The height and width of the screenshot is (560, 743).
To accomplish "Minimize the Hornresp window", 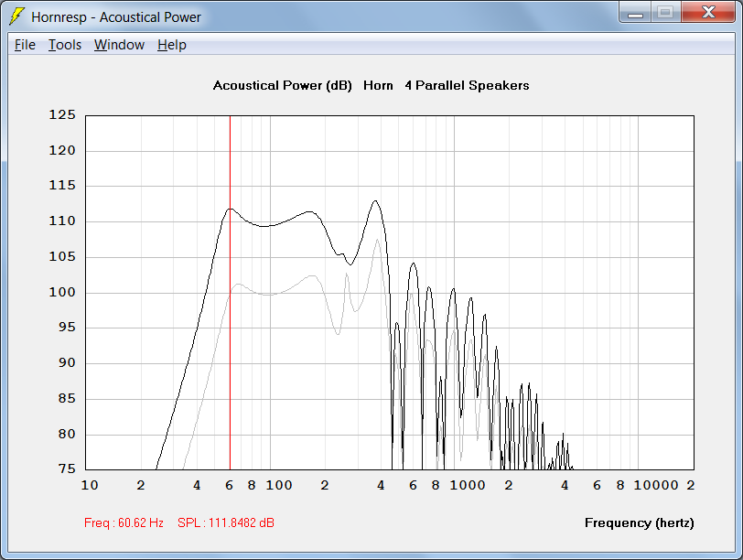I will pyautogui.click(x=635, y=13).
